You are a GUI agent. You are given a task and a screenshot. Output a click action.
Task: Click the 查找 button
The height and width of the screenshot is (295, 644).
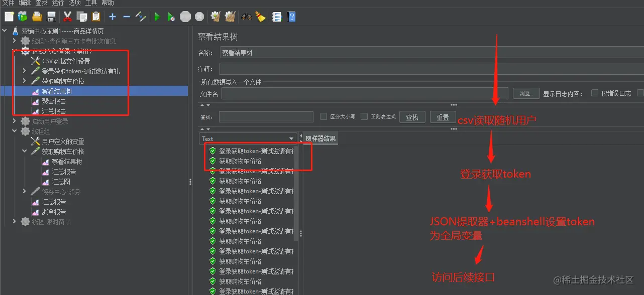pyautogui.click(x=412, y=117)
